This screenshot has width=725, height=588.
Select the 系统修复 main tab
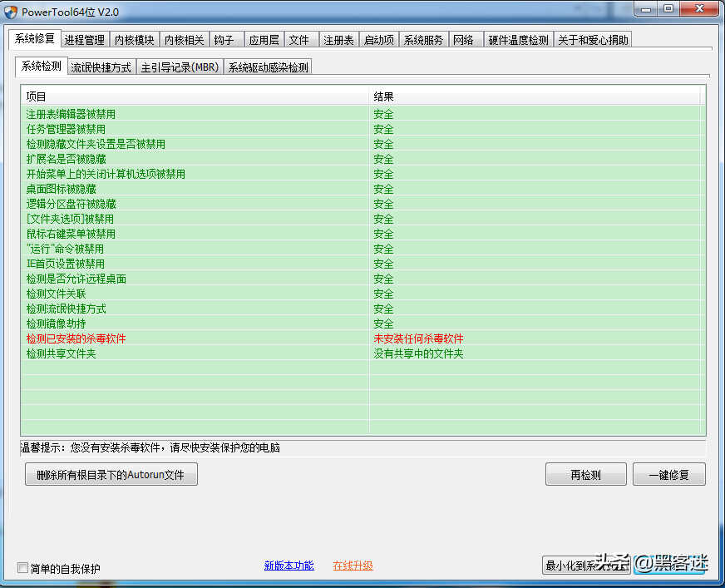click(35, 38)
